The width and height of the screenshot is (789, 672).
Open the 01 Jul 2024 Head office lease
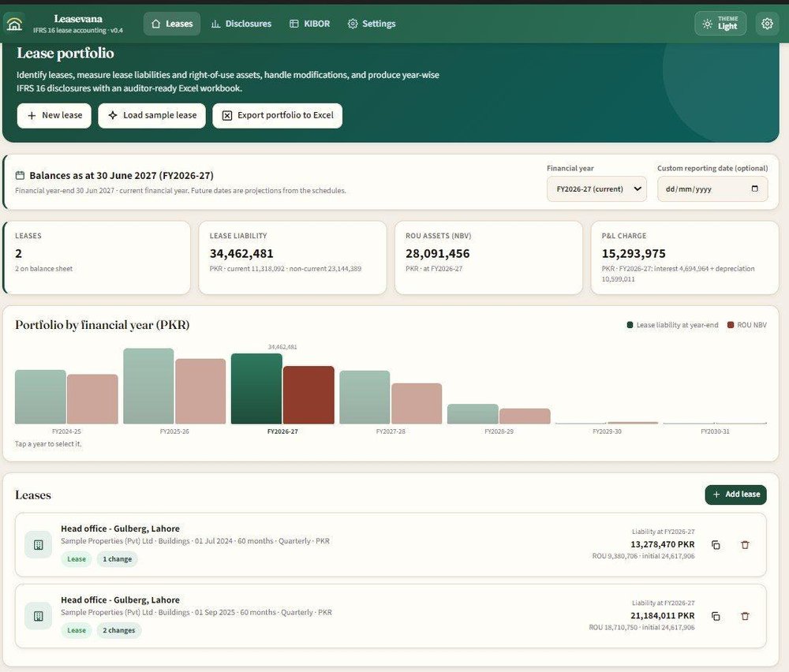[391, 545]
